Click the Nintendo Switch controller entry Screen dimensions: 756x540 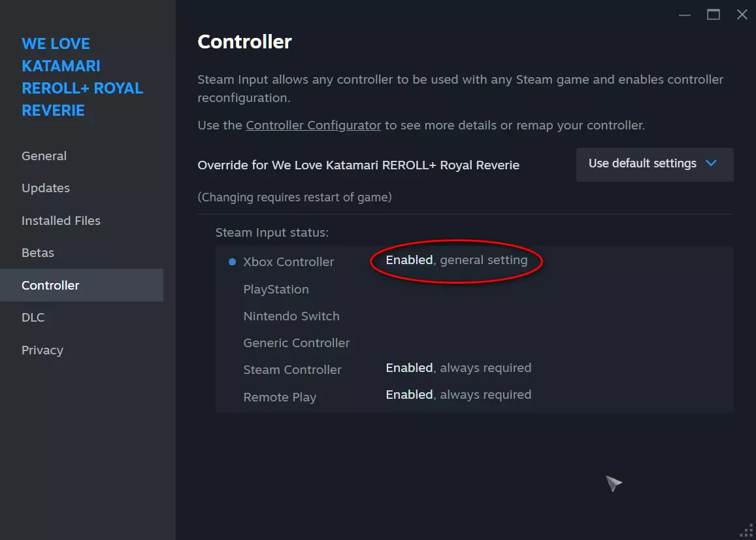click(291, 316)
